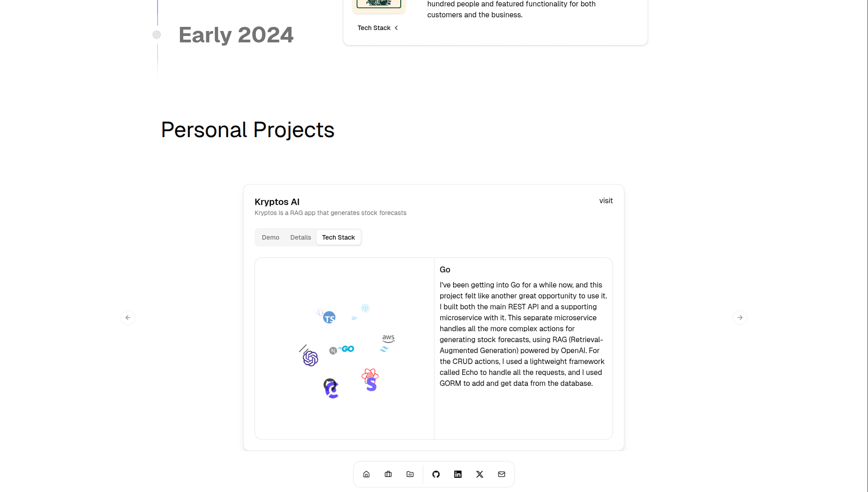Open the X (Twitter) icon in dock
This screenshot has height=492, width=868.
click(x=480, y=474)
